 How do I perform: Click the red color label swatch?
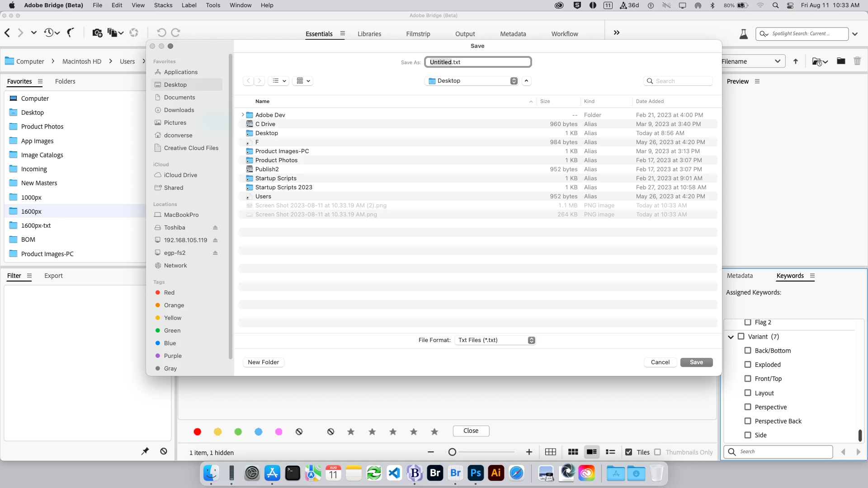(x=198, y=432)
